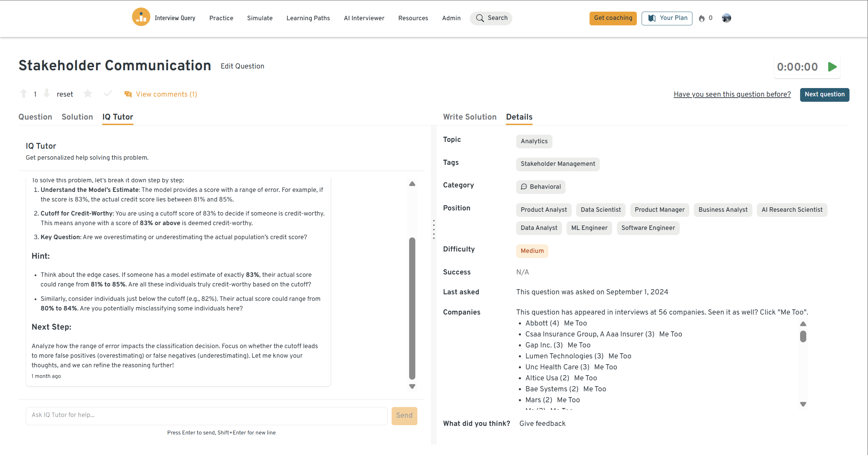Screen dimensions: 868x455
Task: Bookmark the question with the star icon
Action: click(x=88, y=94)
